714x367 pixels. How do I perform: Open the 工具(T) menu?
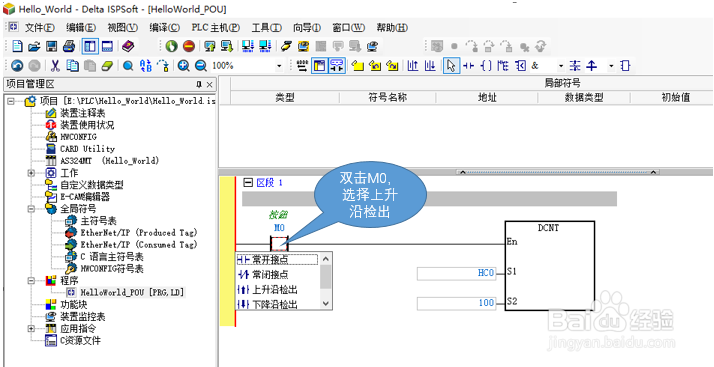pos(267,28)
